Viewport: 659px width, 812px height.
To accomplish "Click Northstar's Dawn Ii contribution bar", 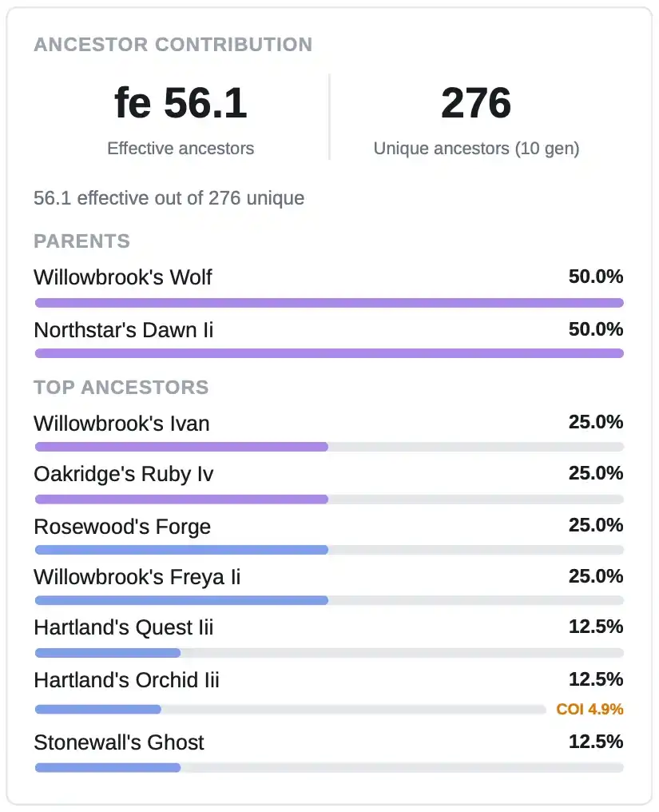I will (x=329, y=354).
